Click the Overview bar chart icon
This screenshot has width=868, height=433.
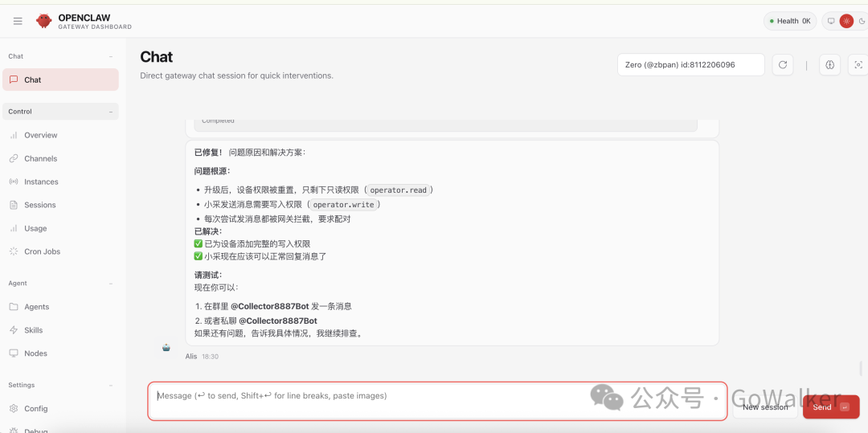click(14, 135)
